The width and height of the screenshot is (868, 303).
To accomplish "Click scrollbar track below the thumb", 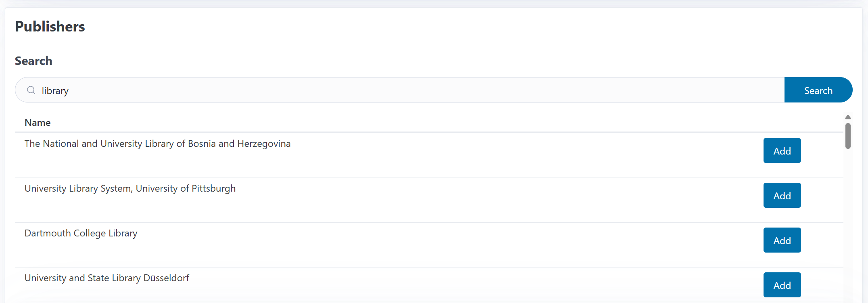I will point(848,222).
